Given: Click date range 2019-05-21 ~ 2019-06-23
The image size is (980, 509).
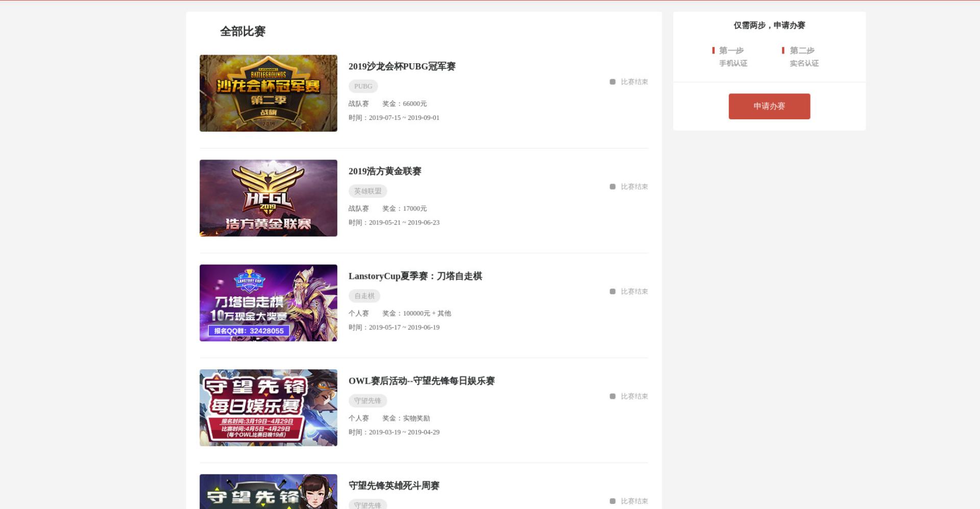Looking at the screenshot, I should click(404, 222).
